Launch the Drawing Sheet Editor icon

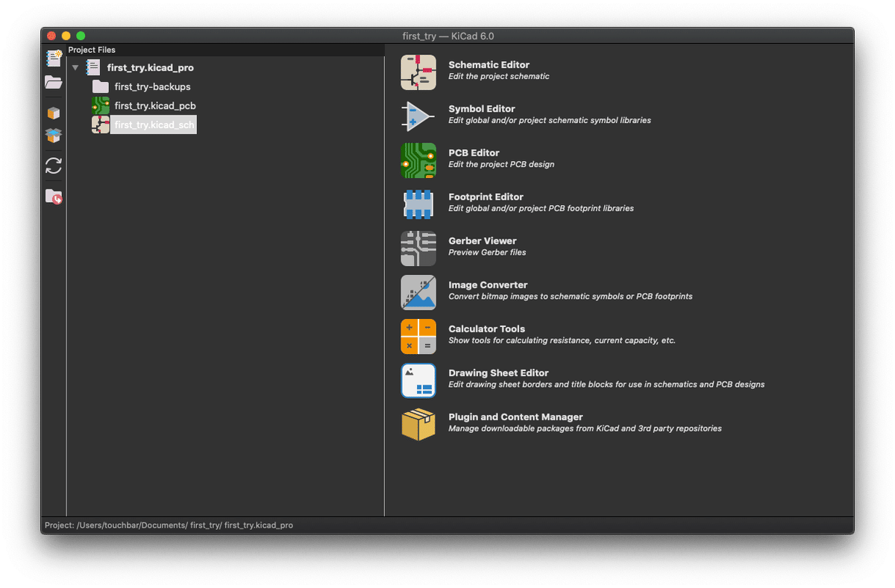[418, 380]
